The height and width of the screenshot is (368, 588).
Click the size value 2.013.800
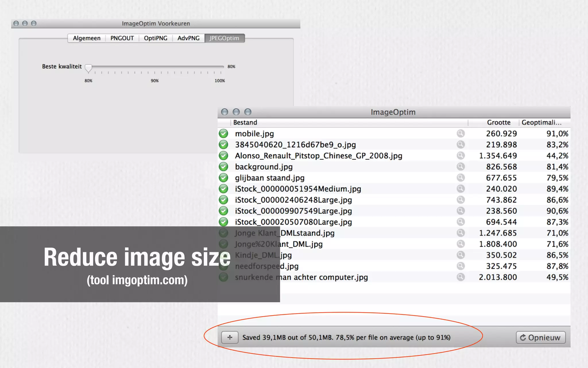[x=498, y=277]
